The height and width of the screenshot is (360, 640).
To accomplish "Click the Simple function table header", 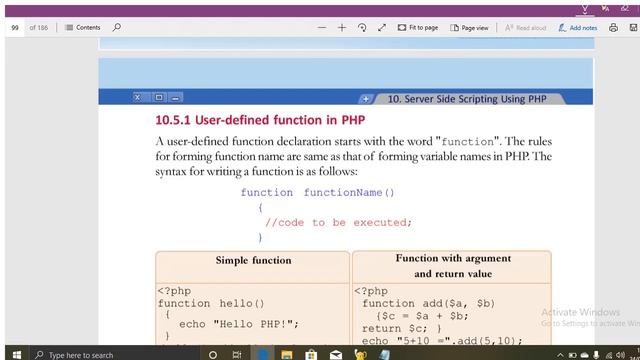I will click(253, 260).
